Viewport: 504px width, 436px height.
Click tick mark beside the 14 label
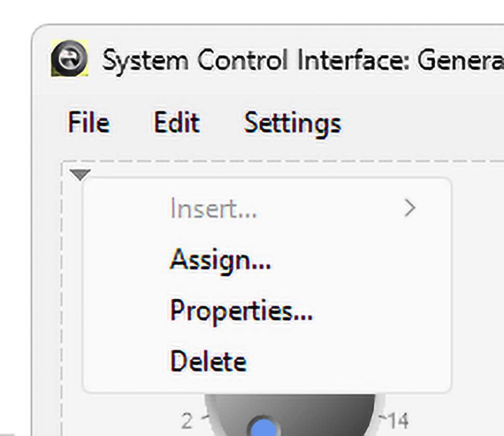click(x=383, y=417)
